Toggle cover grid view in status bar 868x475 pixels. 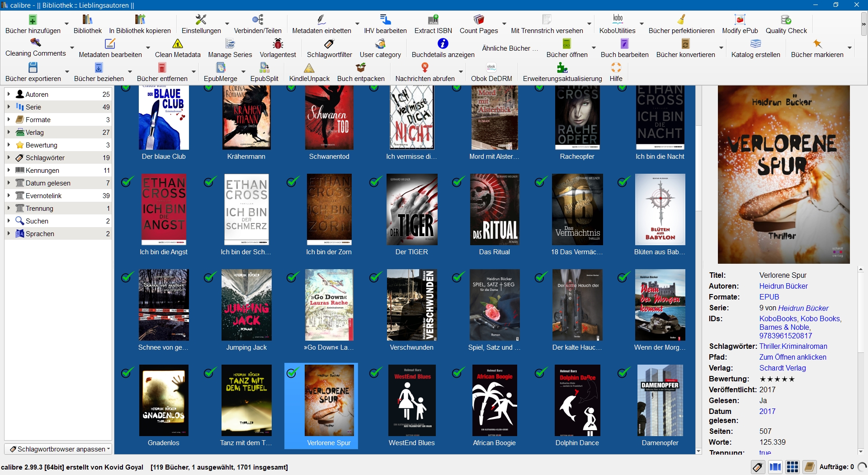coord(792,467)
